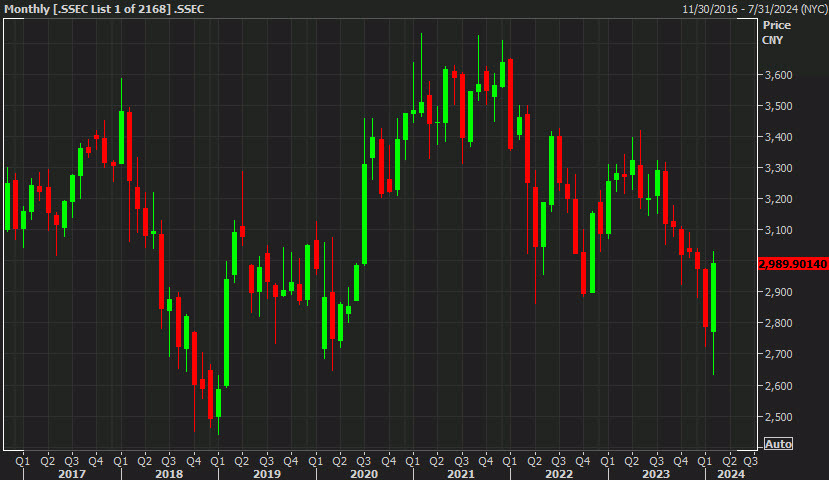
Task: Click the Q1 label above 2017
Action: 23,461
